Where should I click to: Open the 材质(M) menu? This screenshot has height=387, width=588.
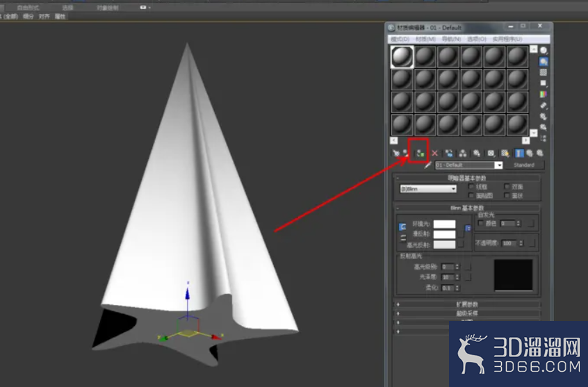[x=425, y=39]
